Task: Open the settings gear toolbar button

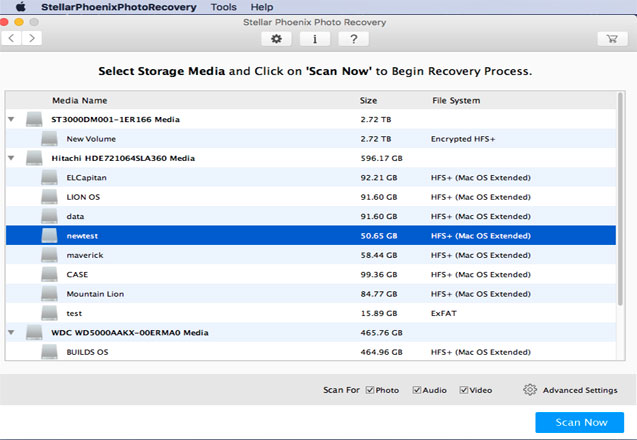Action: tap(276, 39)
